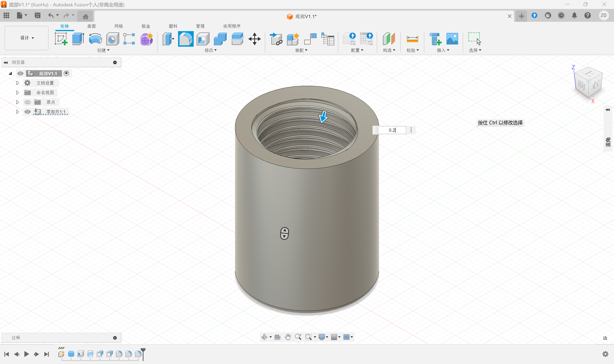Select the Shell tool icon
Viewport: 614px width, 364px height.
pyautogui.click(x=203, y=39)
